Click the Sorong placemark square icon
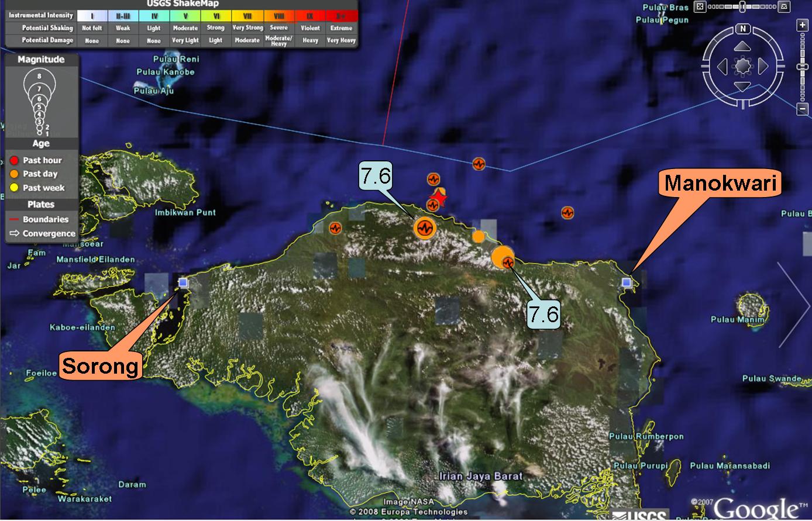 coord(184,282)
